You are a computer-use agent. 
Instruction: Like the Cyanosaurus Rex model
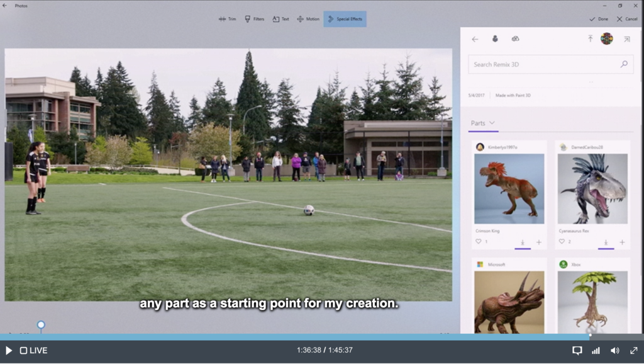tap(562, 242)
